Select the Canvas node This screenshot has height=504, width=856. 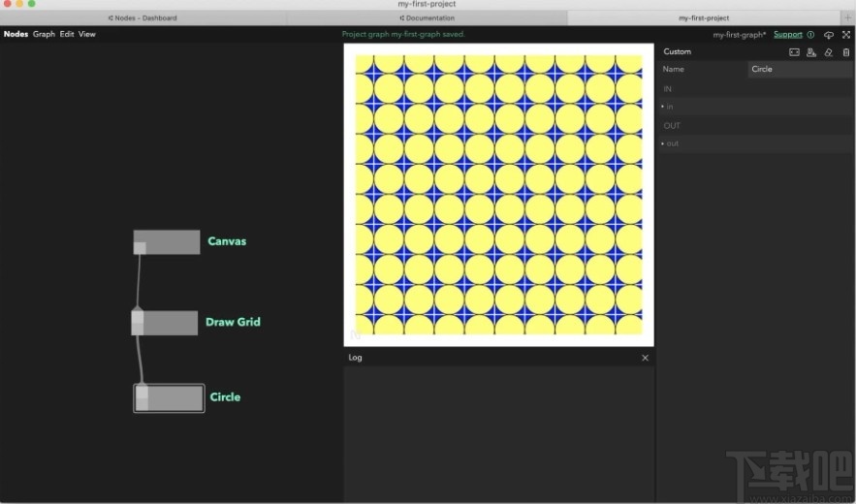[x=167, y=242]
